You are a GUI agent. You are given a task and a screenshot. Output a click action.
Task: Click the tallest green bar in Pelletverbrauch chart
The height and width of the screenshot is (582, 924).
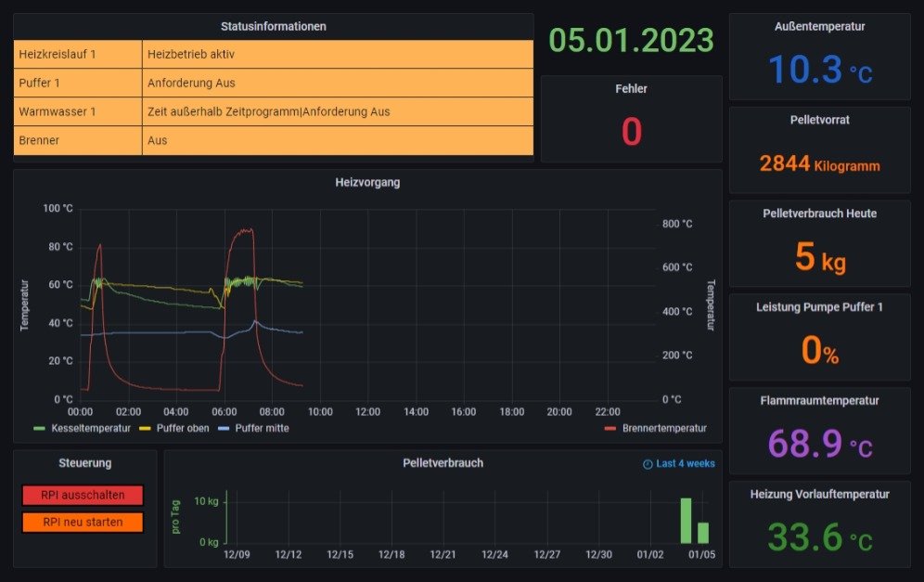(686, 521)
